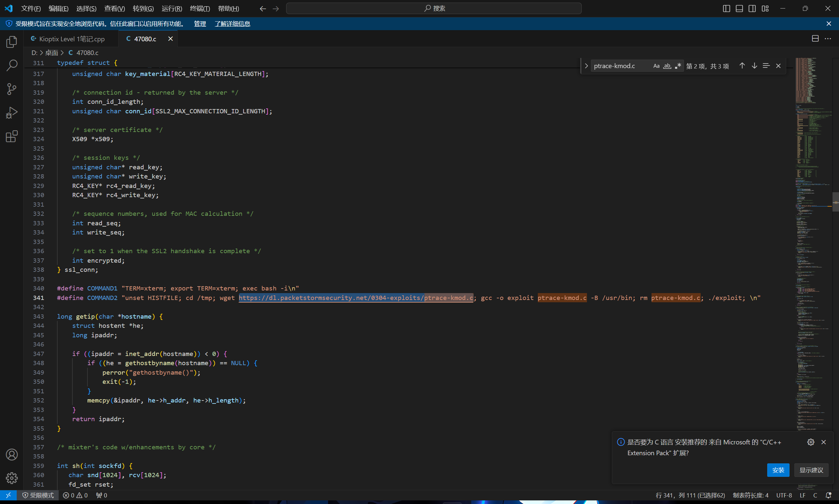Toggle Match Case in find widget
The image size is (839, 504).
[x=656, y=66]
